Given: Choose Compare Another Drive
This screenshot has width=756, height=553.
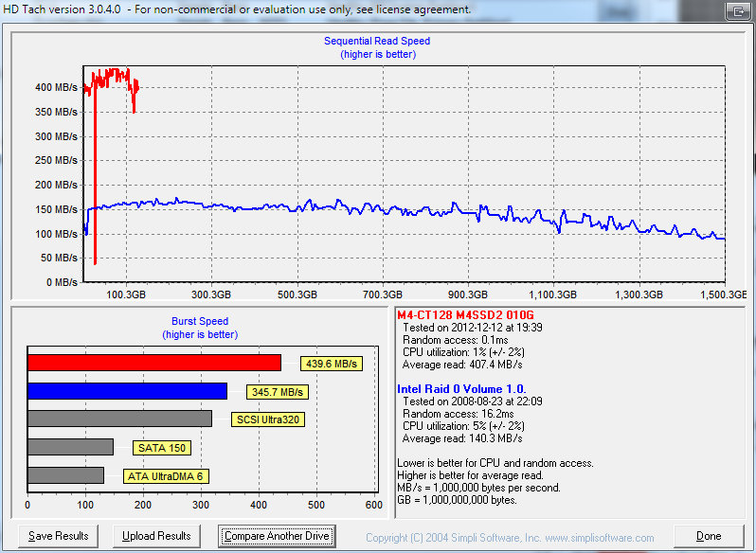Looking at the screenshot, I should [x=277, y=536].
